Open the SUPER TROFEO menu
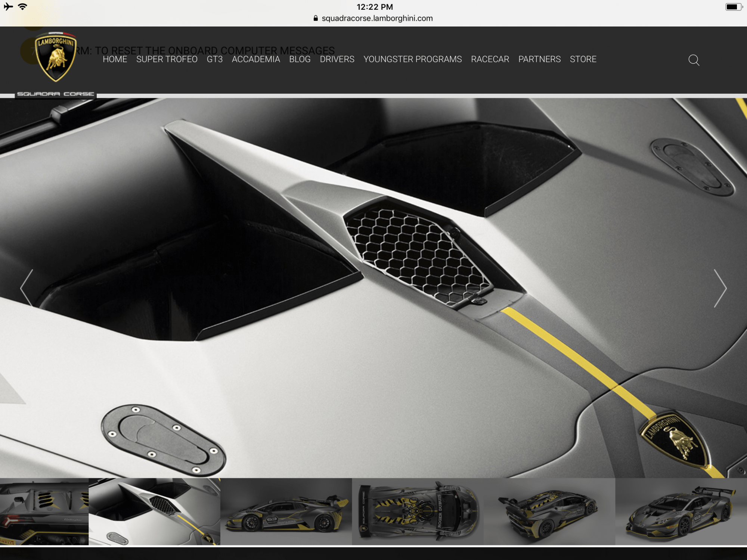747x560 pixels. coord(167,59)
